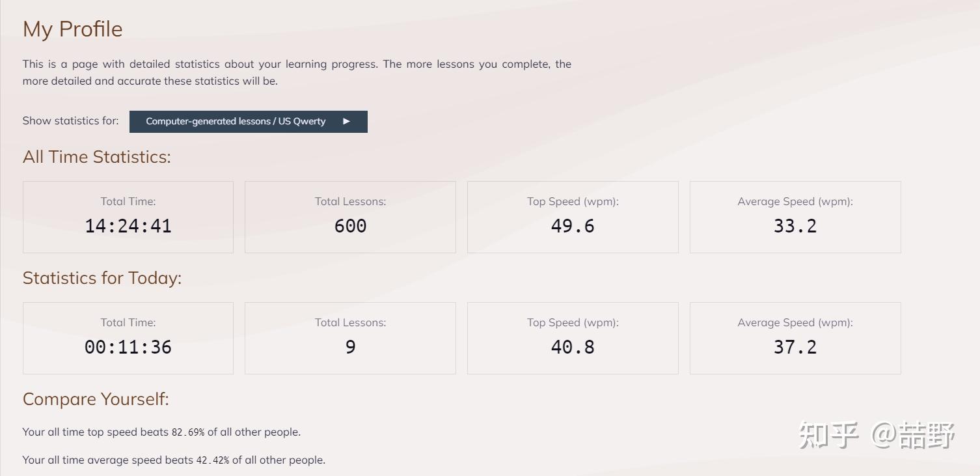The width and height of the screenshot is (980, 476).
Task: Select the all-time Top Speed value 49.6
Action: 573,226
